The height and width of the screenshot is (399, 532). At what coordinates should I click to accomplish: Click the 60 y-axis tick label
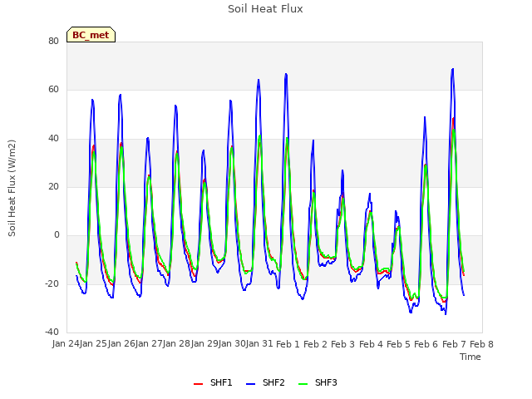point(53,90)
